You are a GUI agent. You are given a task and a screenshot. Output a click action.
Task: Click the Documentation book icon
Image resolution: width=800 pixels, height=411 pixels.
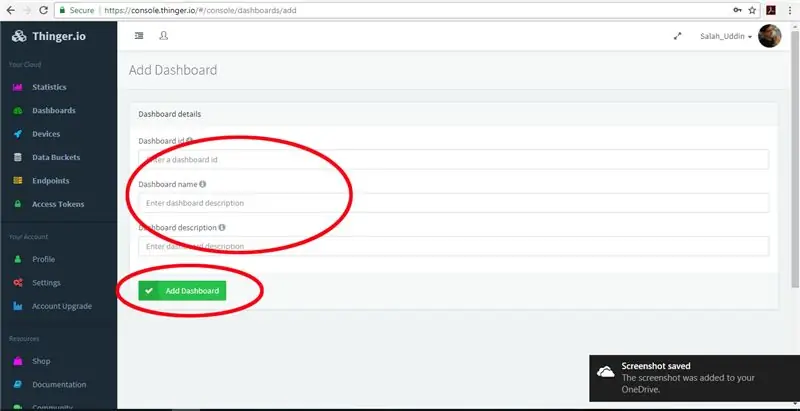point(17,385)
